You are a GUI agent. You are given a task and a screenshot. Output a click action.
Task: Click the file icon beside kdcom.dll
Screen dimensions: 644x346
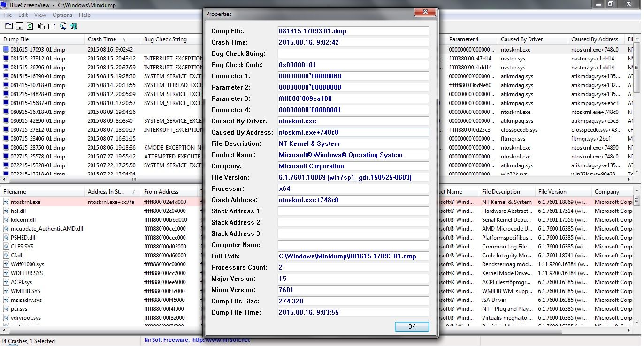point(6,220)
